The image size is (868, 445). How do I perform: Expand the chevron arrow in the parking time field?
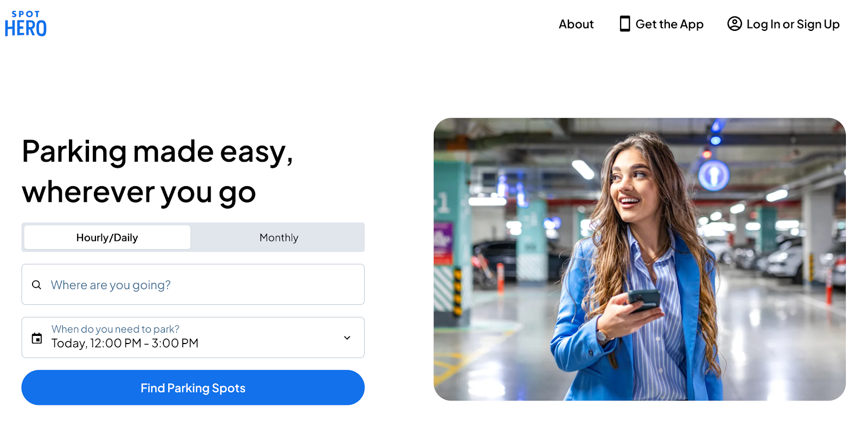tap(347, 338)
